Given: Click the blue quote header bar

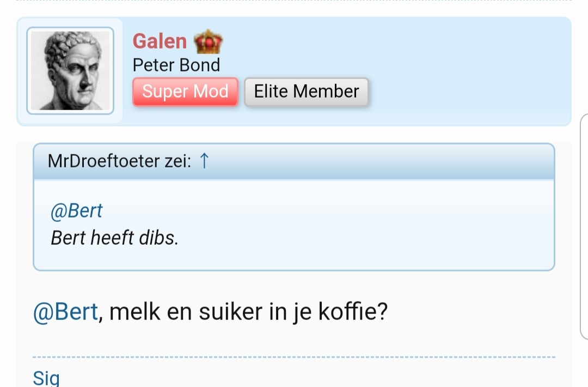Looking at the screenshot, I should [x=381, y=161].
